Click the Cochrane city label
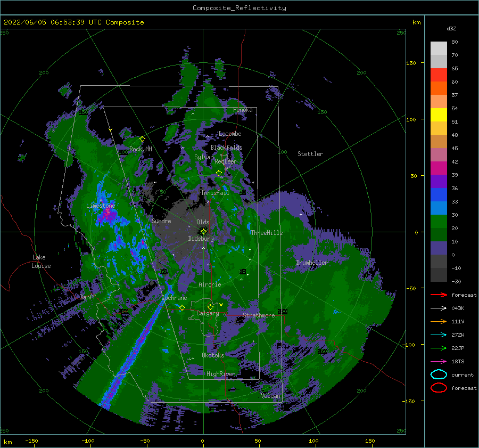479x448 pixels. click(174, 298)
